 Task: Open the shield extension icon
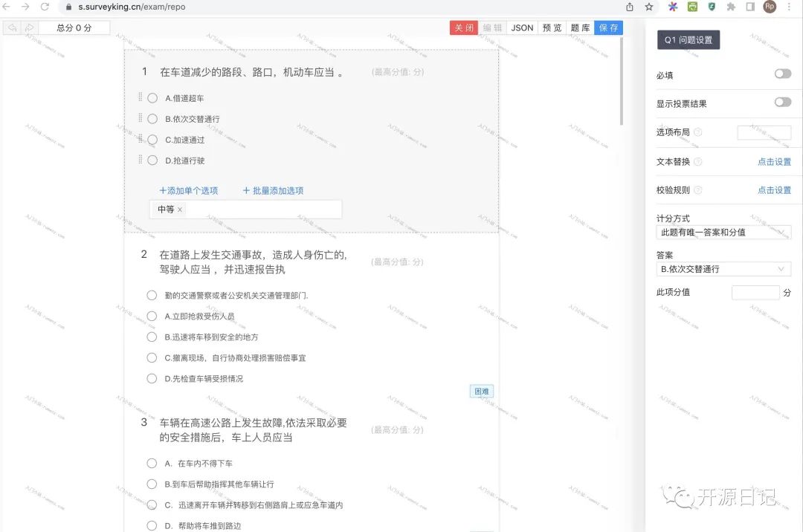[712, 7]
